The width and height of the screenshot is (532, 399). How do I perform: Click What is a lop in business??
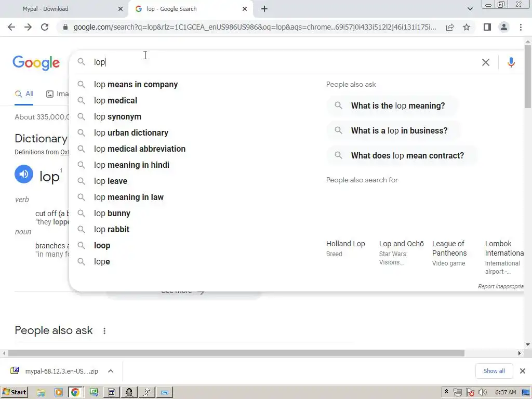tap(393, 130)
